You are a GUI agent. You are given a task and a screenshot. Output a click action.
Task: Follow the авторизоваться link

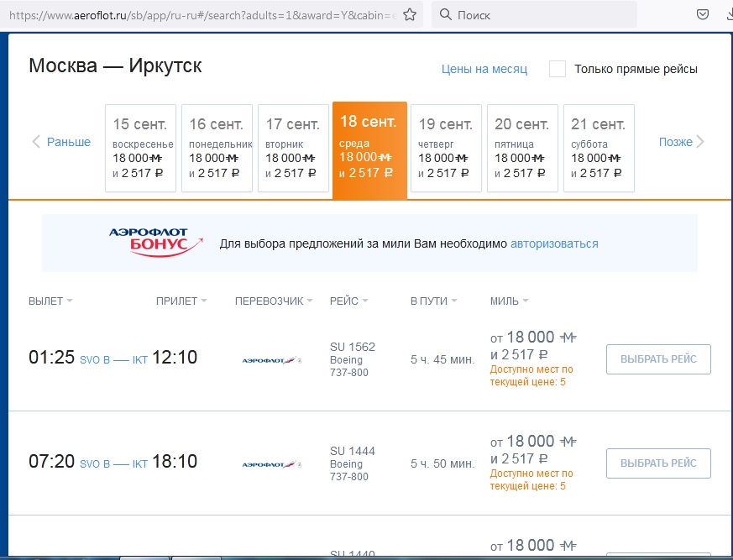(x=554, y=243)
